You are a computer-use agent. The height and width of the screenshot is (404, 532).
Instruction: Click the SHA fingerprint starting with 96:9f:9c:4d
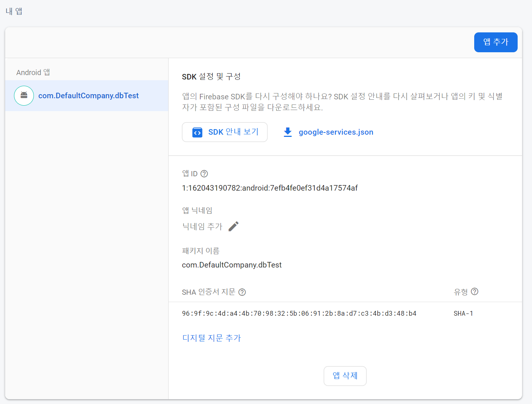(x=299, y=313)
